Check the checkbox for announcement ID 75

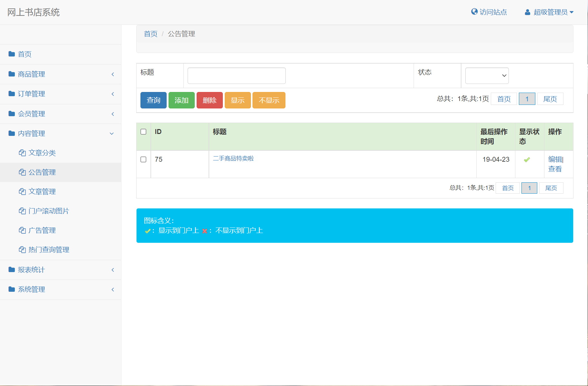[x=143, y=159]
